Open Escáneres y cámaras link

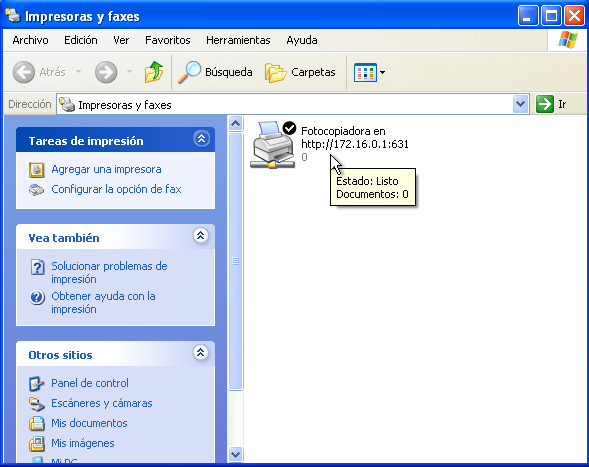pyautogui.click(x=102, y=403)
